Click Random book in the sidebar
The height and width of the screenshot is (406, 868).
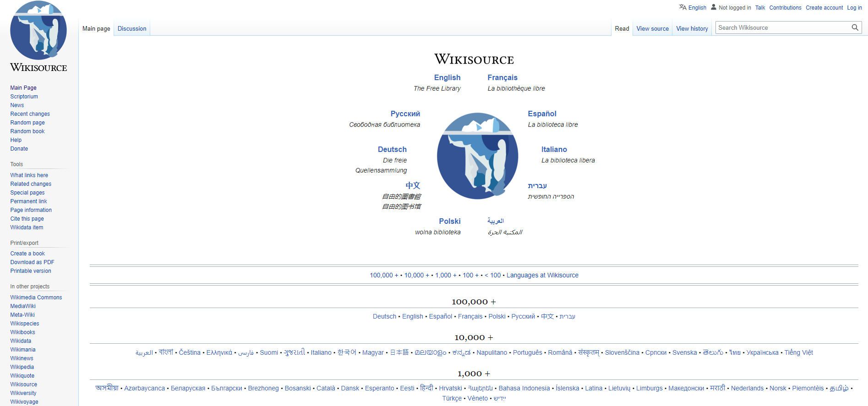click(27, 131)
